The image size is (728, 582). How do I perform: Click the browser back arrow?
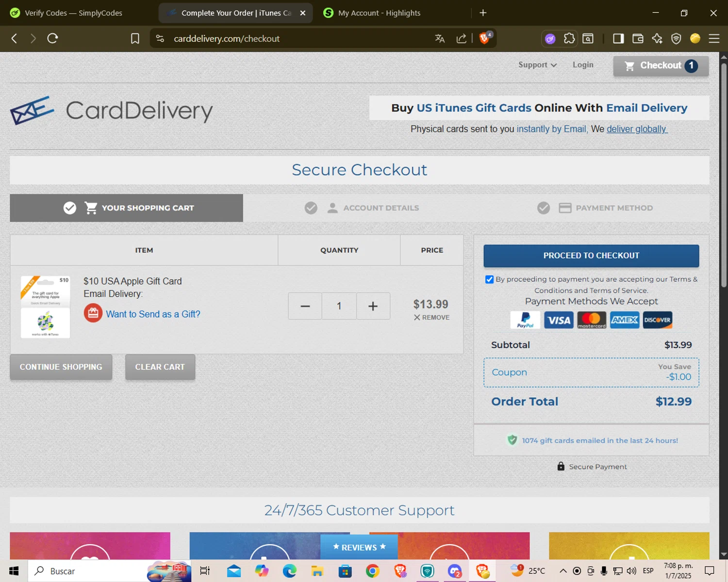[14, 38]
